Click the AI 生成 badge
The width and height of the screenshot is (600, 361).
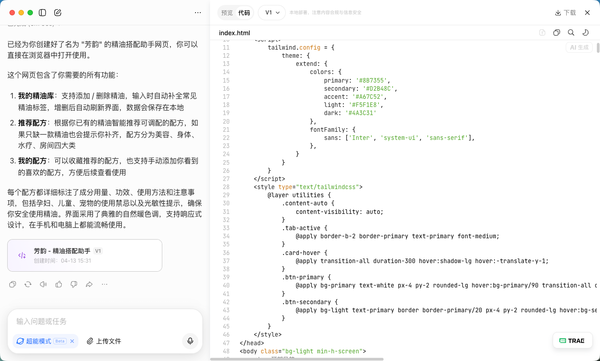click(x=579, y=47)
